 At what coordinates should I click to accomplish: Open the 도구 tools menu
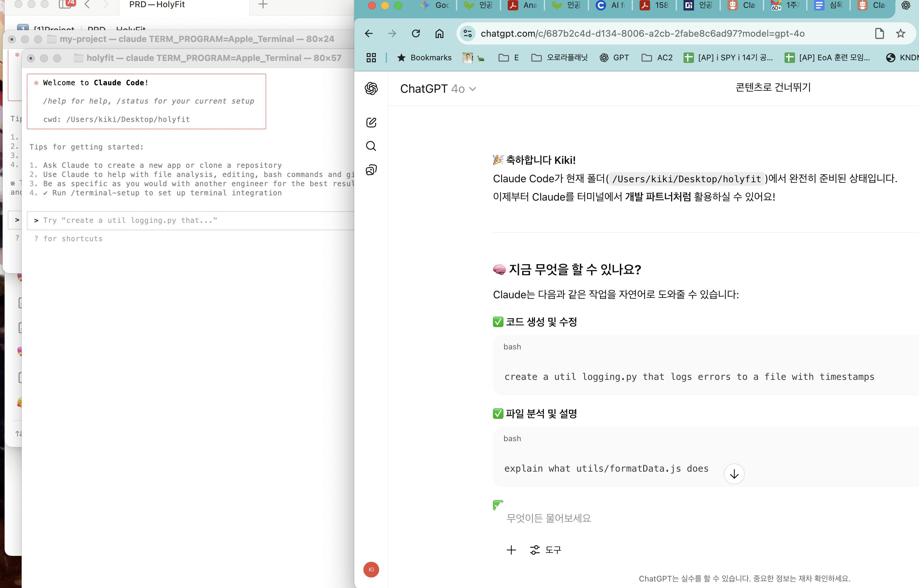(545, 550)
